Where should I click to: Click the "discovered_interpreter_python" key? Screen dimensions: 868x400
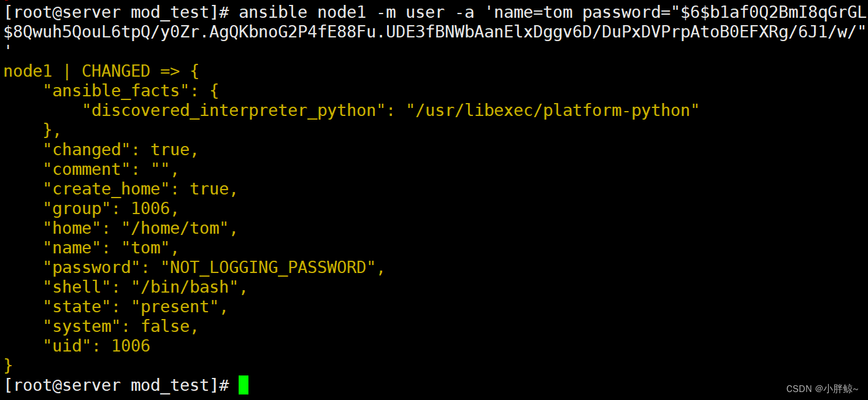[234, 110]
